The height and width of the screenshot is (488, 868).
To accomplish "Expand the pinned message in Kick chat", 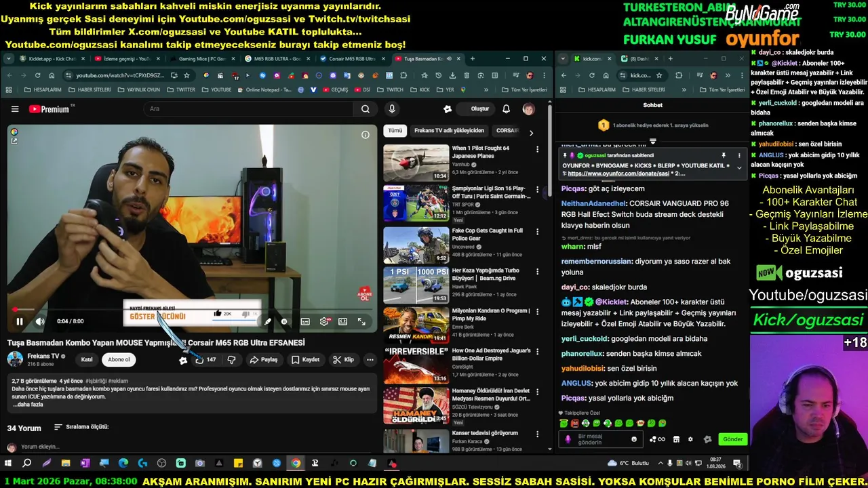I will click(739, 168).
